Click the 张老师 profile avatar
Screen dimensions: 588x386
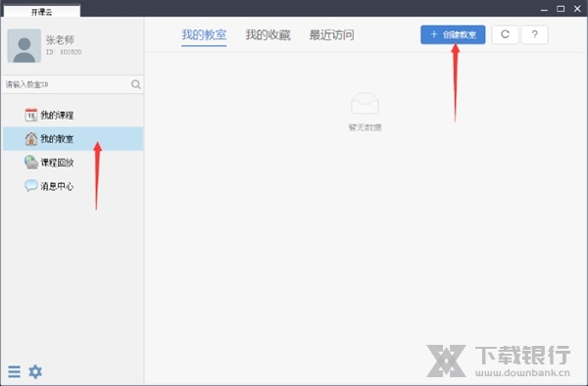(x=24, y=46)
